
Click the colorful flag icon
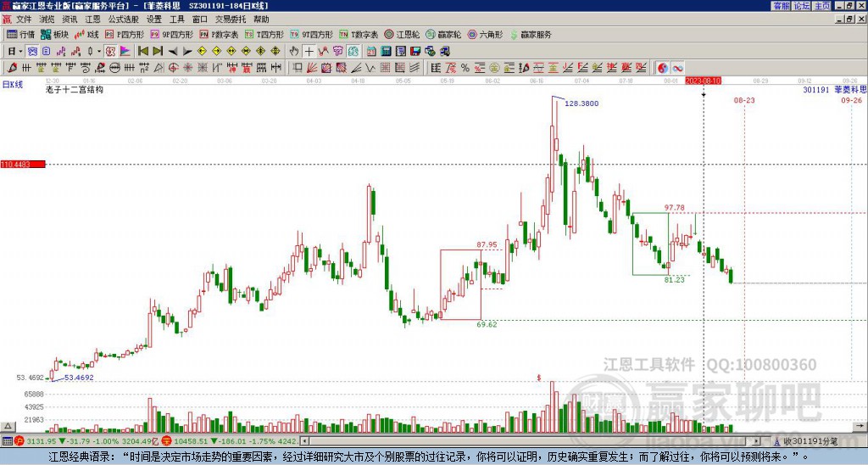[x=125, y=52]
